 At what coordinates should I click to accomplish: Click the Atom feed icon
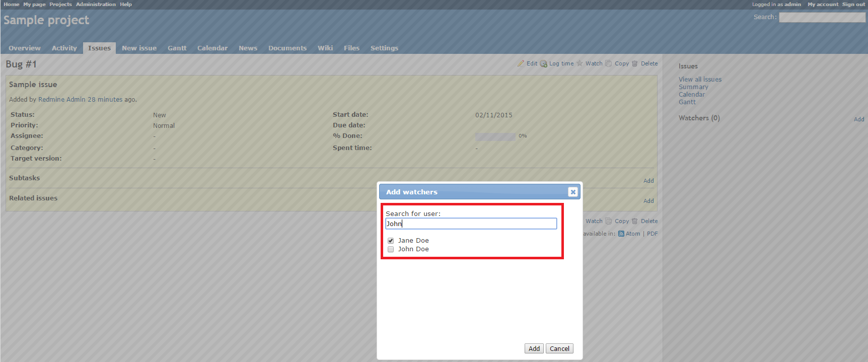coord(621,234)
